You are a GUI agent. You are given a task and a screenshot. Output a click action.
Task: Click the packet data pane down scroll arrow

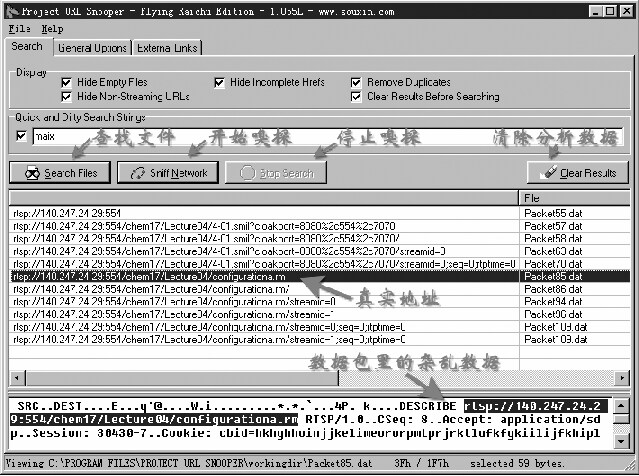621,441
